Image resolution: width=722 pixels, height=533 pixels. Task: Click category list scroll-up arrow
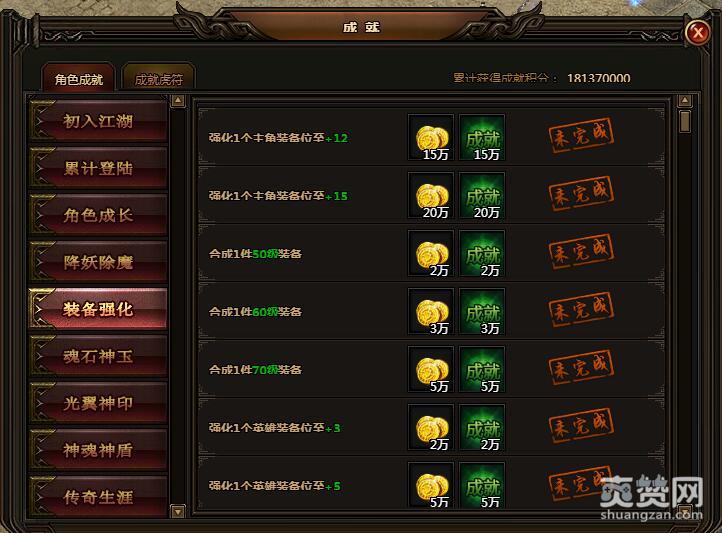click(178, 101)
